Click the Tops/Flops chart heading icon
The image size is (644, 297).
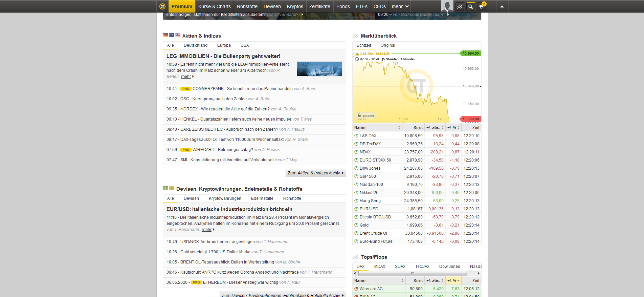pos(356,257)
